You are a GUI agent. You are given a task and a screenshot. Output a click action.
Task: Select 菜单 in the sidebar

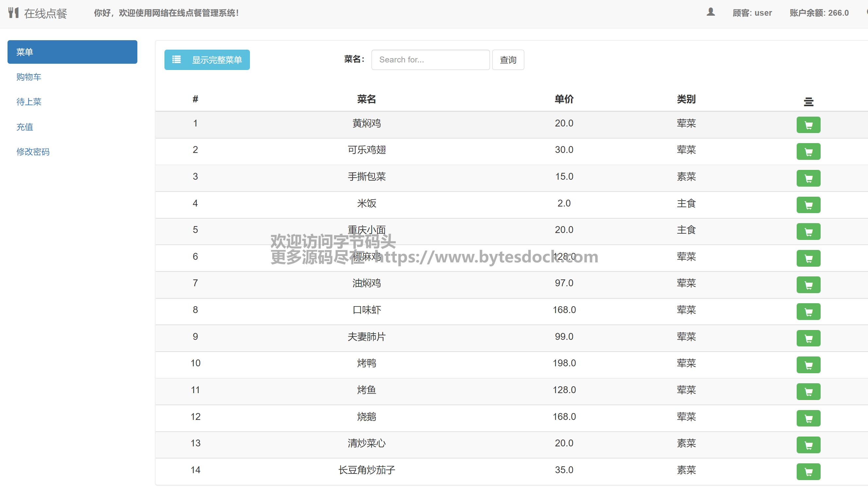click(x=72, y=52)
